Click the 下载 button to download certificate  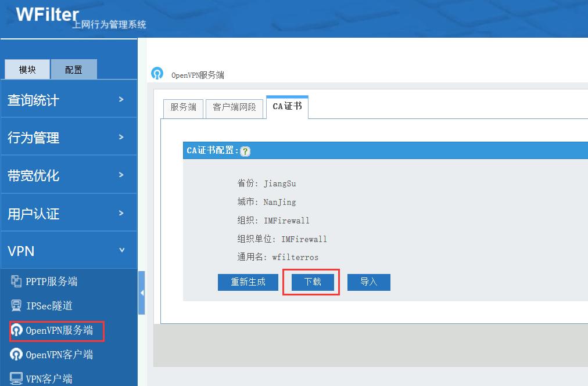(x=313, y=282)
